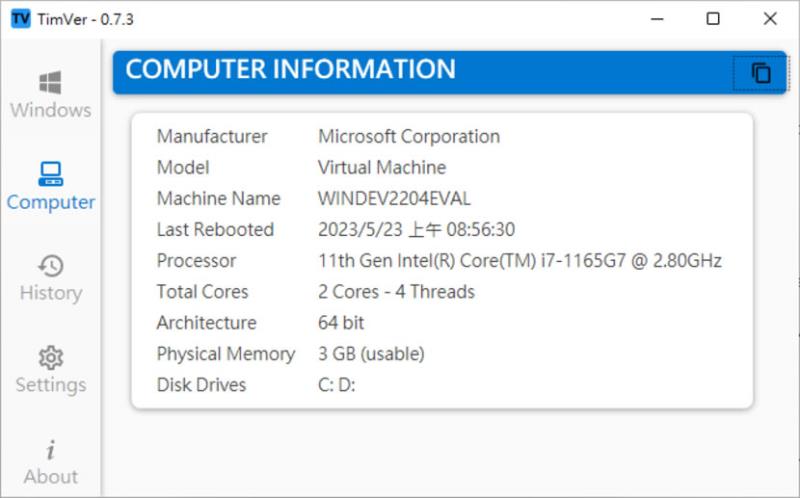
Task: Click the Physical Memory label
Action: click(226, 354)
